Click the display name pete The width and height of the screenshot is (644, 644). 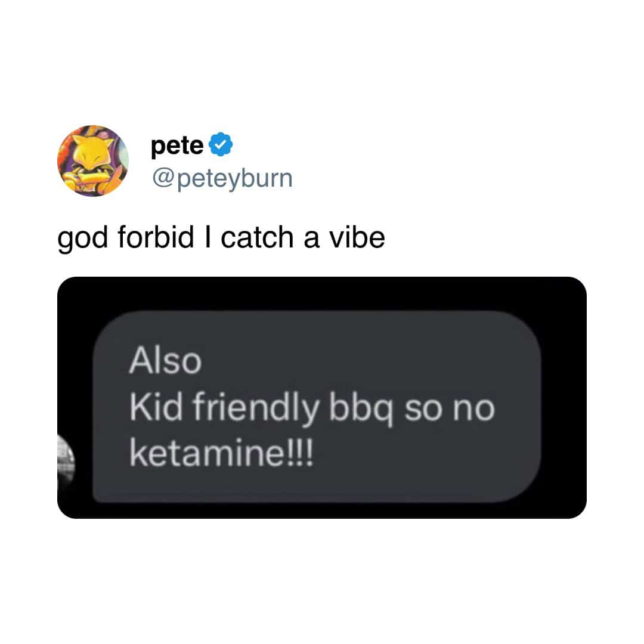click(177, 145)
